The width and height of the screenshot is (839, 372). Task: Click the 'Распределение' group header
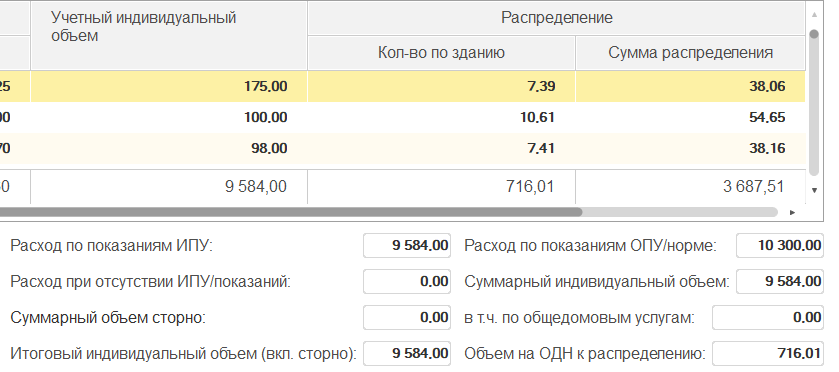pos(556,18)
